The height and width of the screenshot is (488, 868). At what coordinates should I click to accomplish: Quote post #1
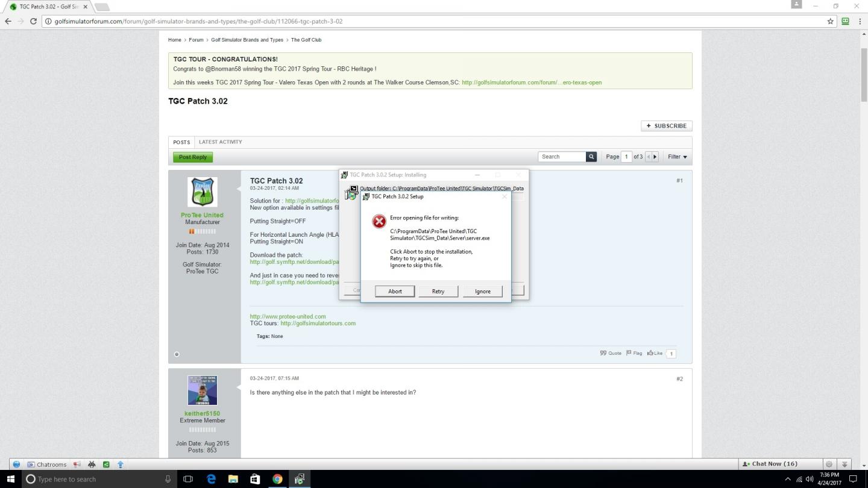click(x=611, y=353)
